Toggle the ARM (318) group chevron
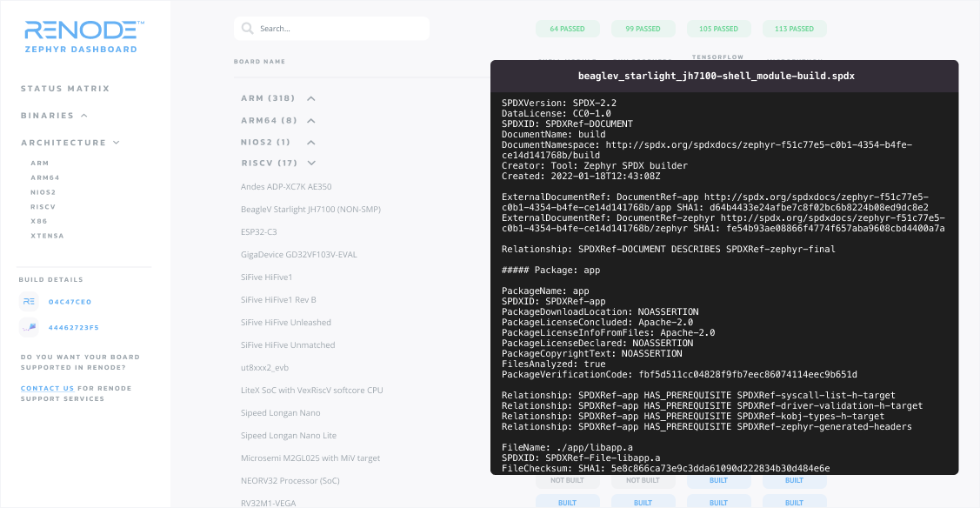980x508 pixels. pos(311,98)
